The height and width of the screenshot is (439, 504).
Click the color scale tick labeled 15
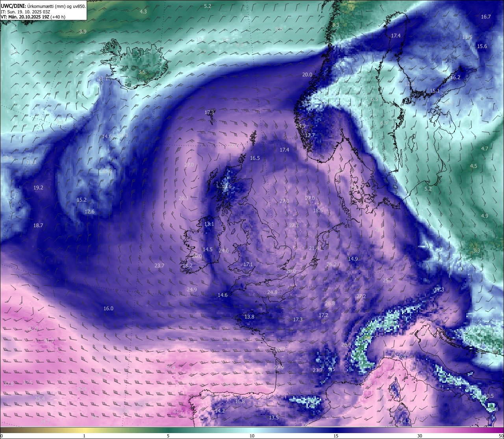pyautogui.click(x=336, y=436)
